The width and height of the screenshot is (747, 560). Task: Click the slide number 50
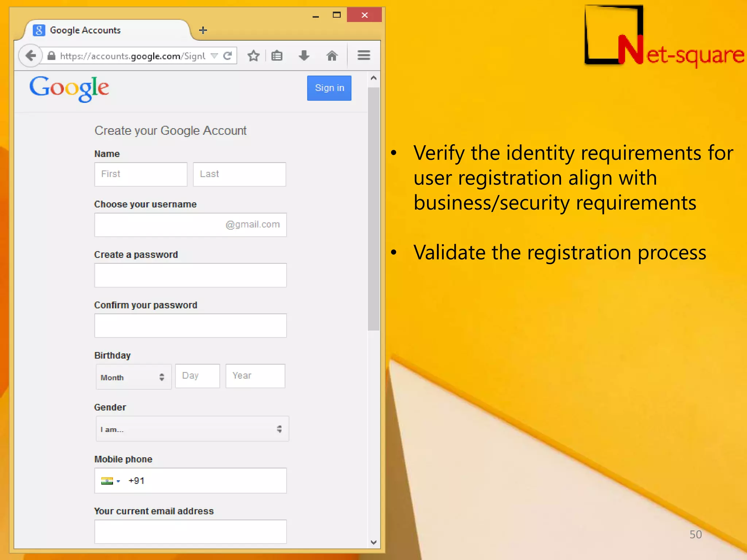pos(696,534)
